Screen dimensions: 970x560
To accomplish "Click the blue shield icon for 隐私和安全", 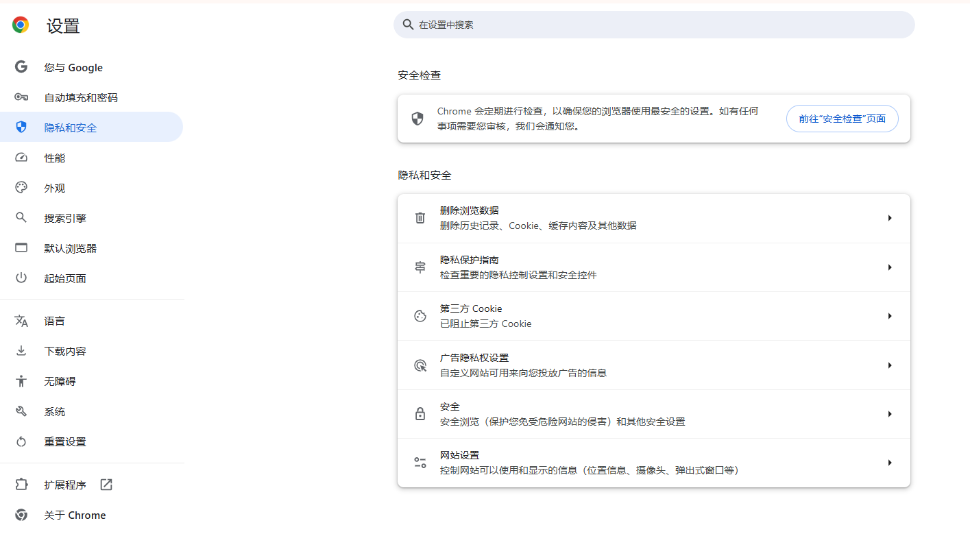I will tap(21, 127).
